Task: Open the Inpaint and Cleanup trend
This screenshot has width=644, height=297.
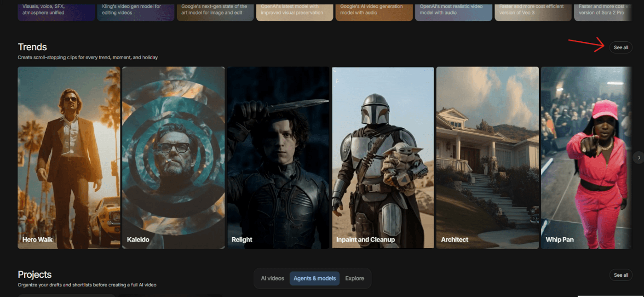Action: pyautogui.click(x=383, y=158)
